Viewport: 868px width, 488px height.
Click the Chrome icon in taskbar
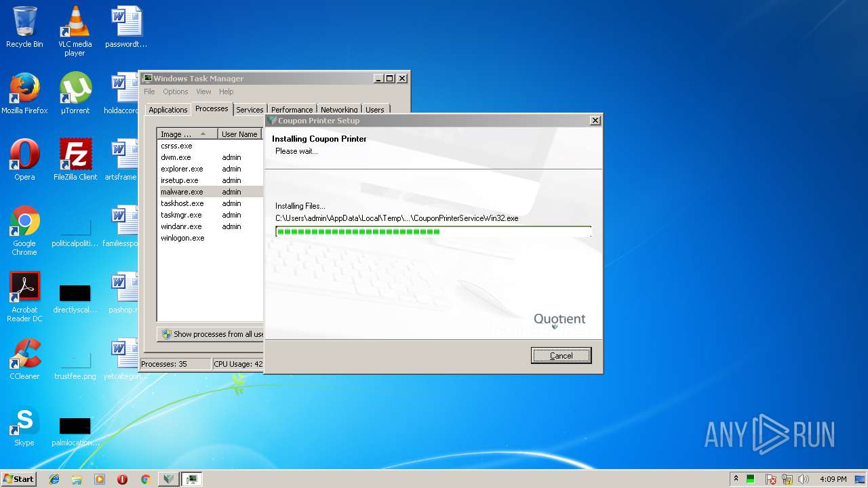[x=145, y=479]
